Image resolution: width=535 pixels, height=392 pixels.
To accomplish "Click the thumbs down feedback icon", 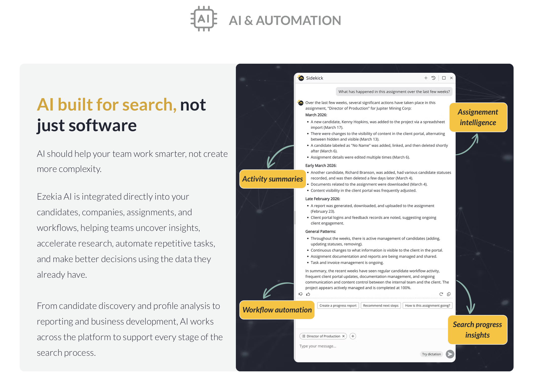I will pyautogui.click(x=301, y=294).
